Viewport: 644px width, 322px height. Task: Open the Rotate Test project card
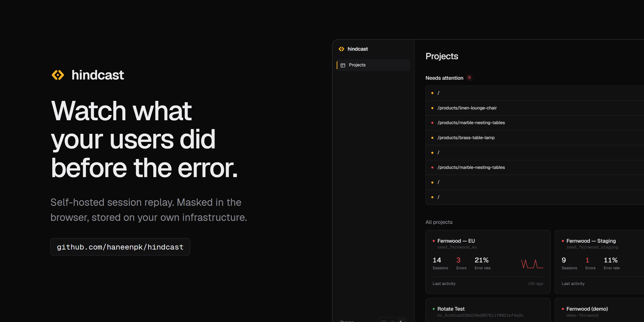click(488, 310)
